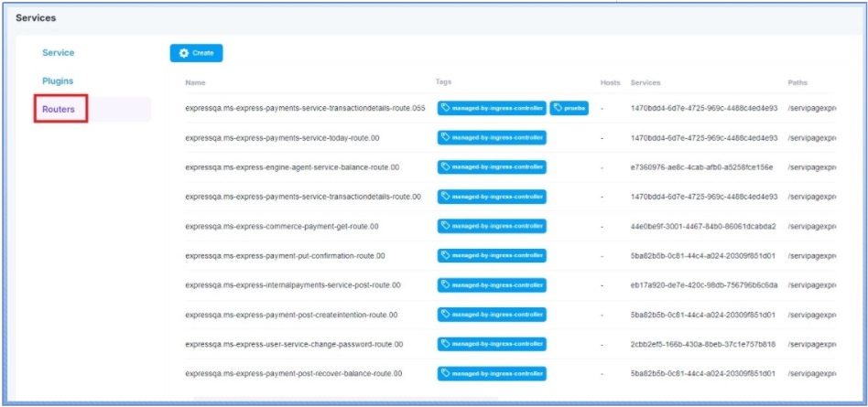This screenshot has height=407, width=868.
Task: Open the Service sidebar tab
Action: (59, 53)
